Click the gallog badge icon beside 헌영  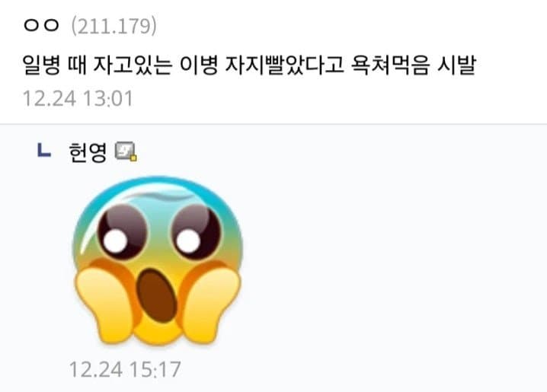126,151
